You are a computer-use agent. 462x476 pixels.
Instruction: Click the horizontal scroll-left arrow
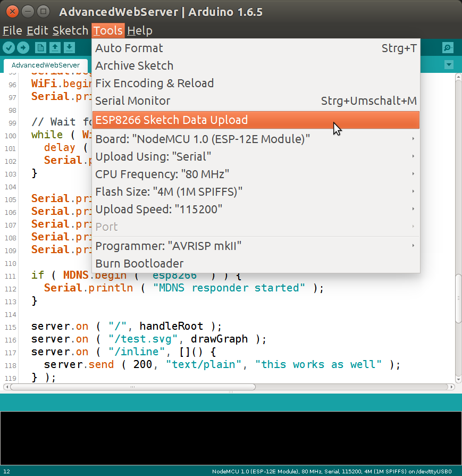7,387
